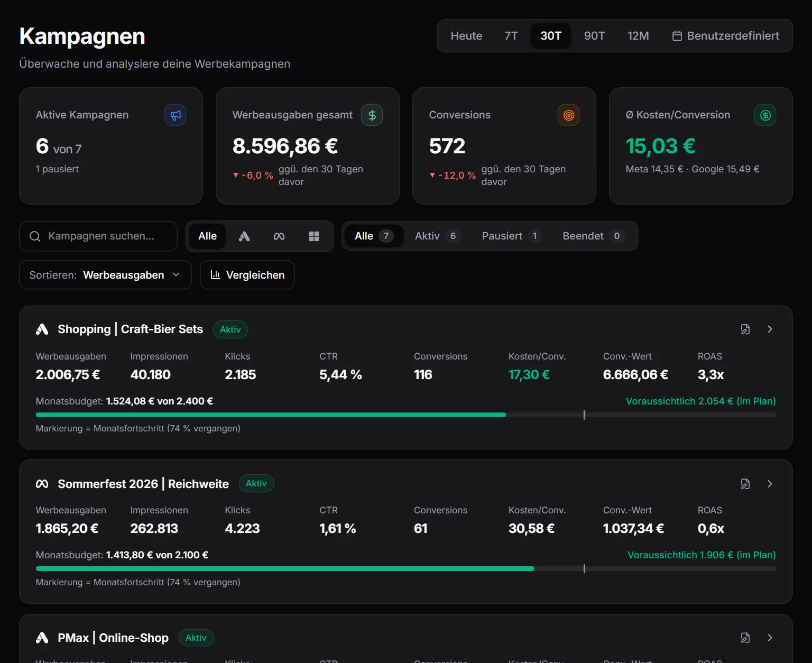Expand PMax Online-Shop details chevron
Image resolution: width=812 pixels, height=663 pixels.
[x=770, y=638]
